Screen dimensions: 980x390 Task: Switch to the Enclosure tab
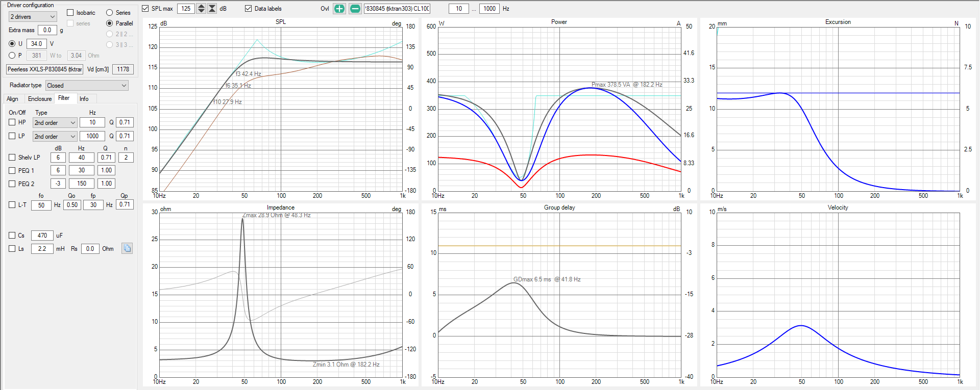pyautogui.click(x=40, y=99)
